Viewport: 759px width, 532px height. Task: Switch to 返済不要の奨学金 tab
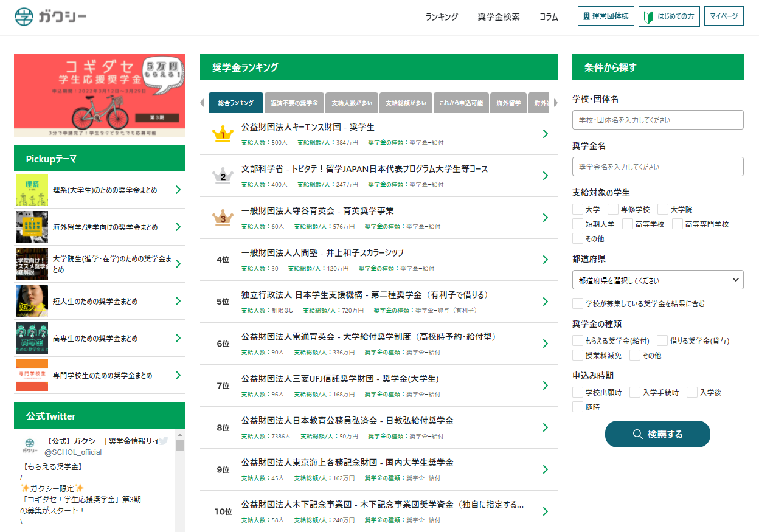click(x=294, y=103)
